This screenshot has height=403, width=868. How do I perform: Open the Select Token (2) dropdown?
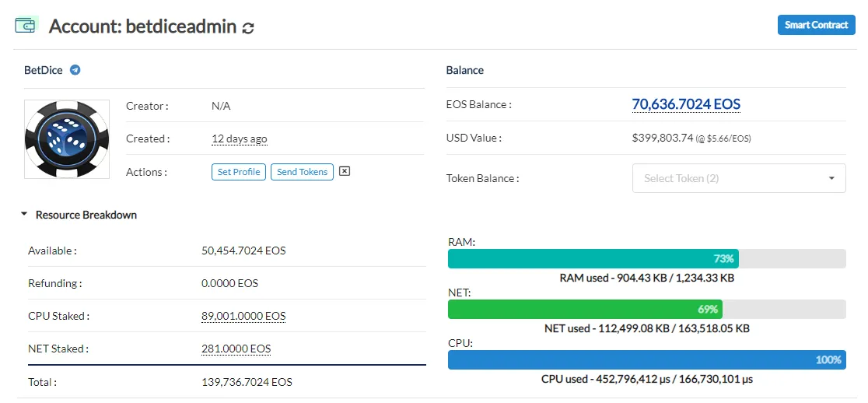739,178
